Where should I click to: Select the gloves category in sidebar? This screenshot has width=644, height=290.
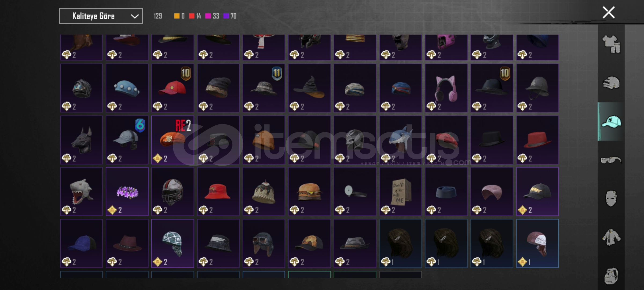click(x=611, y=83)
